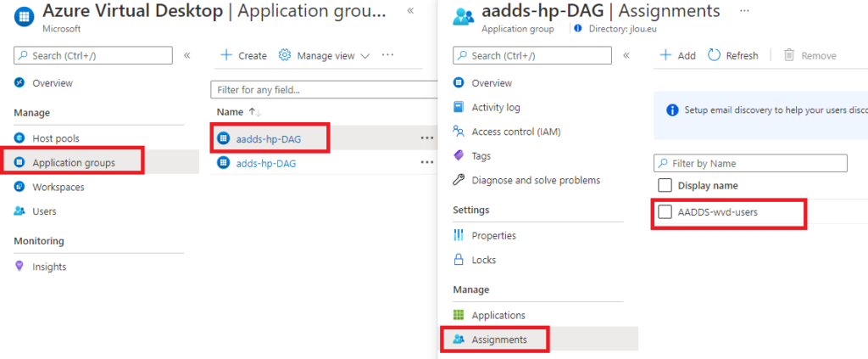Open the aadds-hp-DAG application group
Image resolution: width=868 pixels, height=359 pixels.
click(269, 139)
